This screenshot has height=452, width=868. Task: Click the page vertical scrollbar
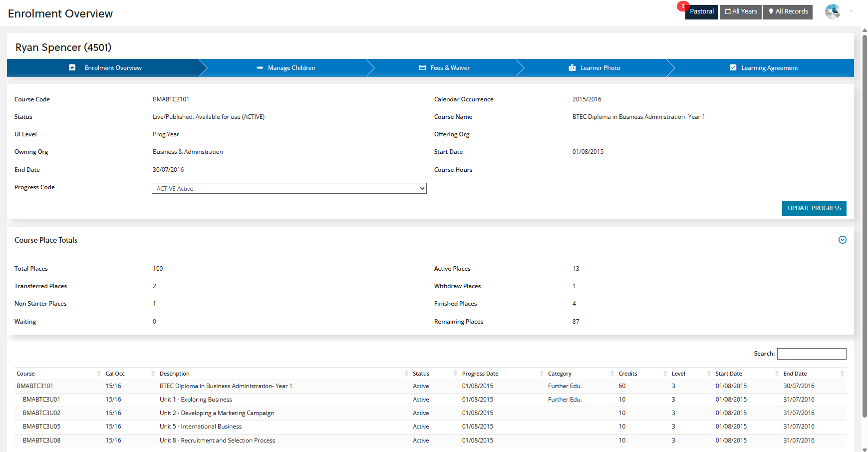click(865, 225)
